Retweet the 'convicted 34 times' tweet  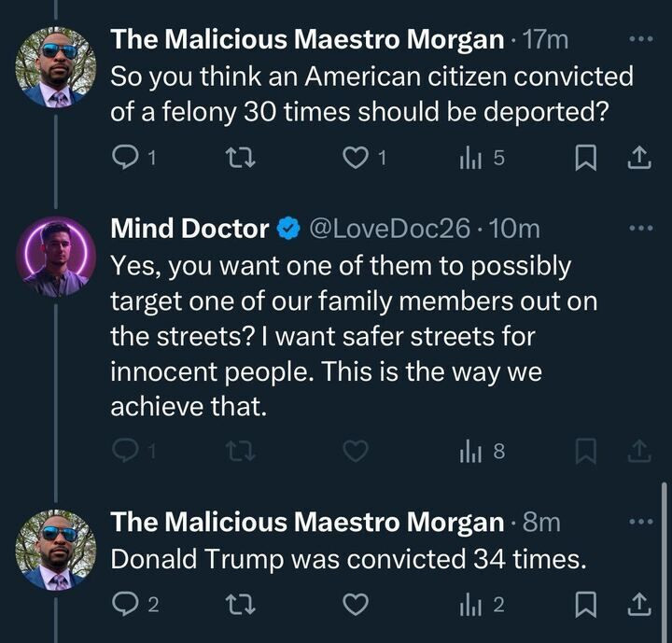click(x=241, y=605)
